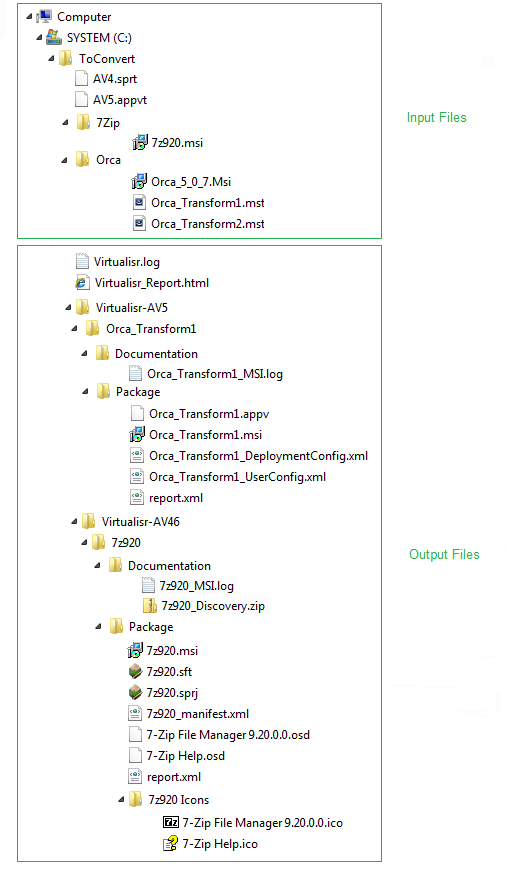This screenshot has width=507, height=880.
Task: Select the 7z920_manifest.xml file
Action: 189,714
